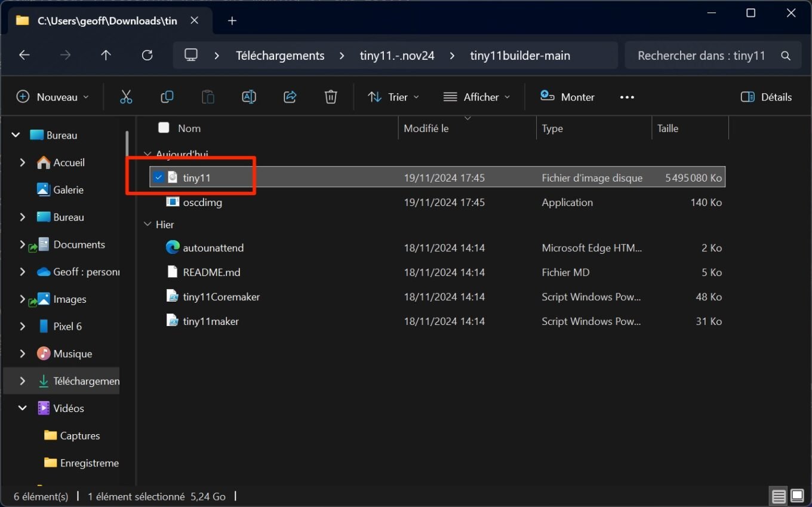This screenshot has width=812, height=507.
Task: Click the Share icon in toolbar
Action: tap(290, 97)
